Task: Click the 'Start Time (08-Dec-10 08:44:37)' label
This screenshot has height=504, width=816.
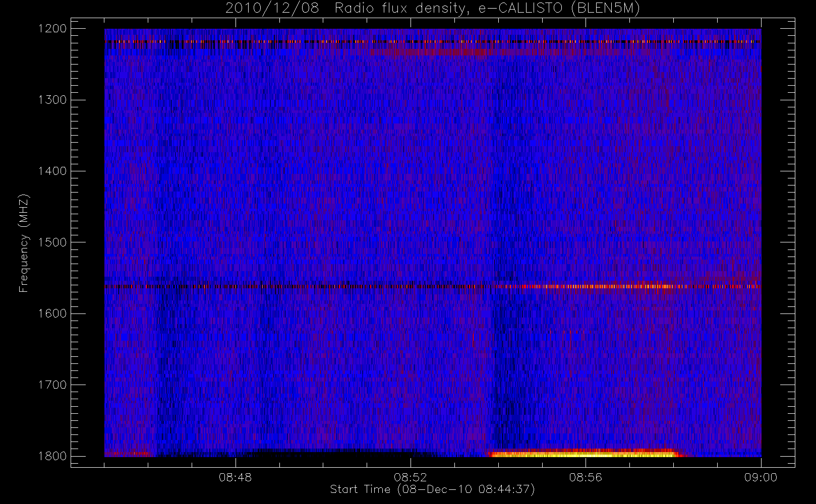Action: tap(432, 489)
